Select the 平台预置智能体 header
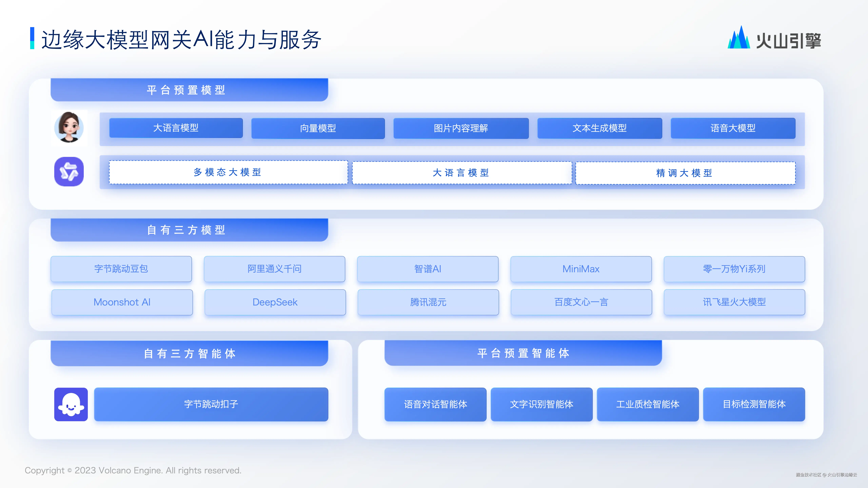The image size is (868, 488). tap(523, 353)
